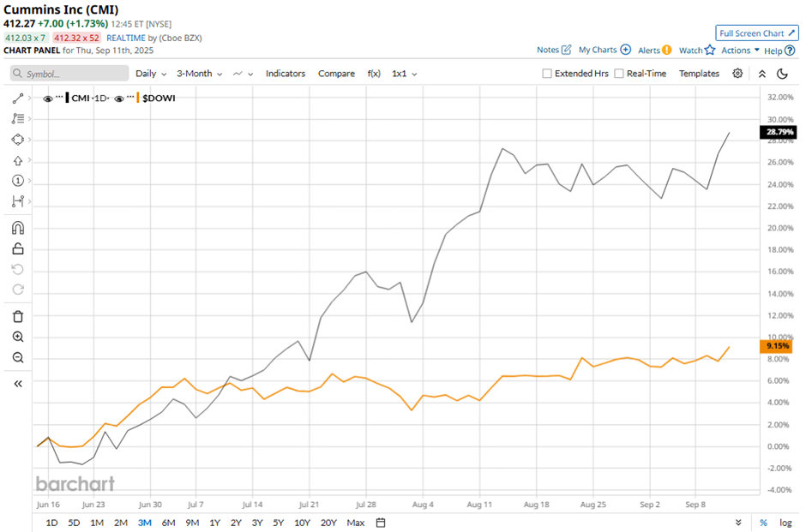
Task: Collapse the drawing tools sidebar
Action: [17, 384]
